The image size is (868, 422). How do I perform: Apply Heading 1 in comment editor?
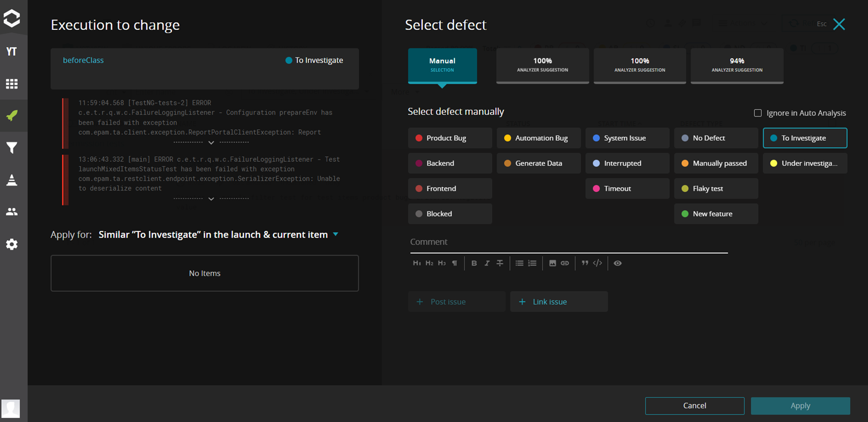tap(416, 263)
